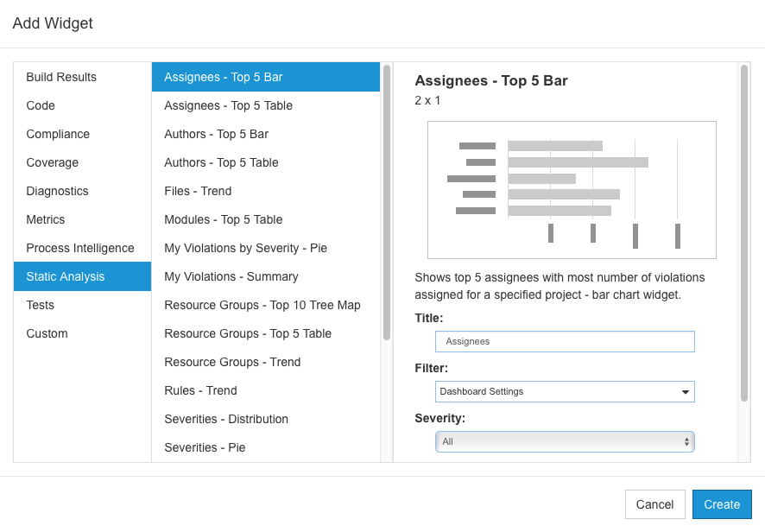Open the Filter dropdown showing Dashboard Settings
The width and height of the screenshot is (765, 532).
565,391
